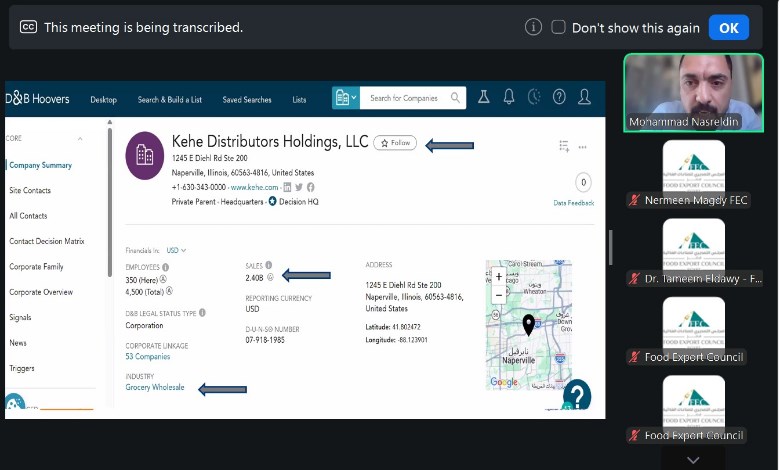Open Site Contacts in sidebar
The image size is (780, 470).
pos(30,190)
